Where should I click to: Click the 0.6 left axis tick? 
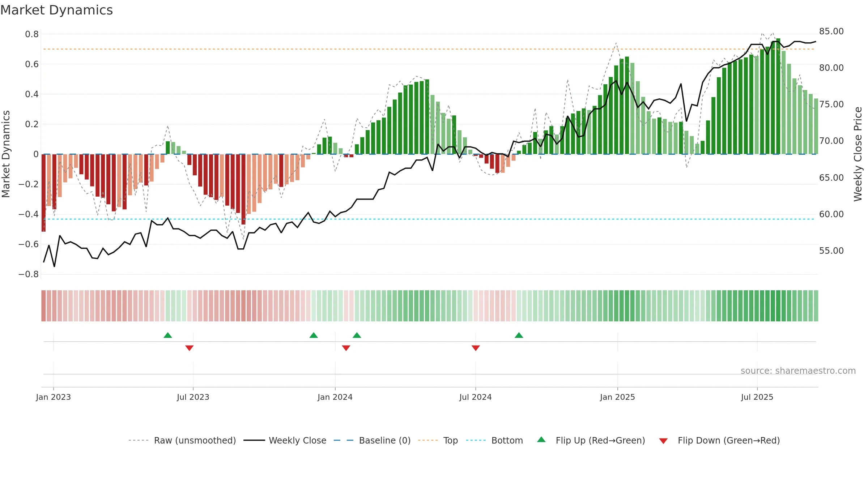32,64
